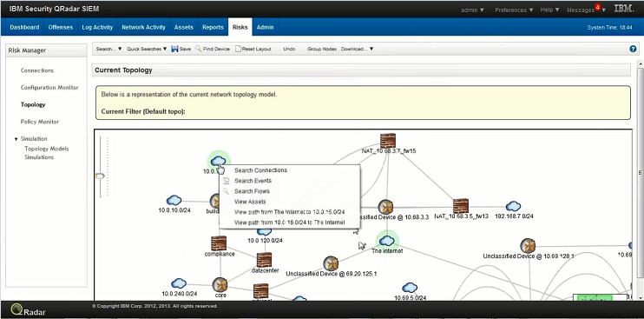Click the IBM logo
The height and width of the screenshot is (319, 644).
tap(623, 9)
